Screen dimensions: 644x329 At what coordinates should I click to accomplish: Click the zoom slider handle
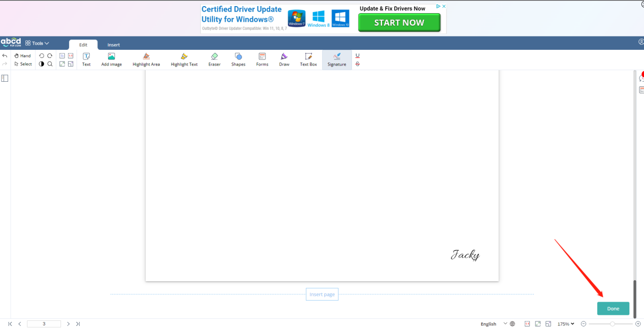tap(613, 324)
